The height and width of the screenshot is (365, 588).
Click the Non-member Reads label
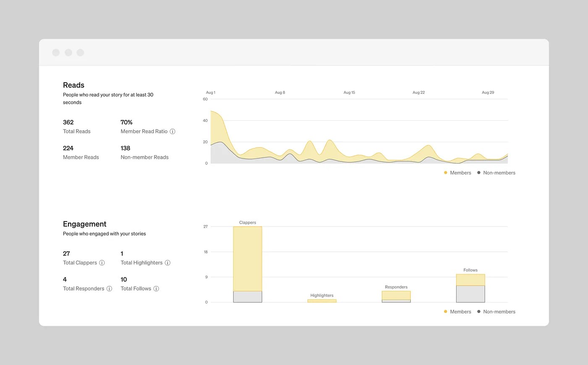(144, 157)
